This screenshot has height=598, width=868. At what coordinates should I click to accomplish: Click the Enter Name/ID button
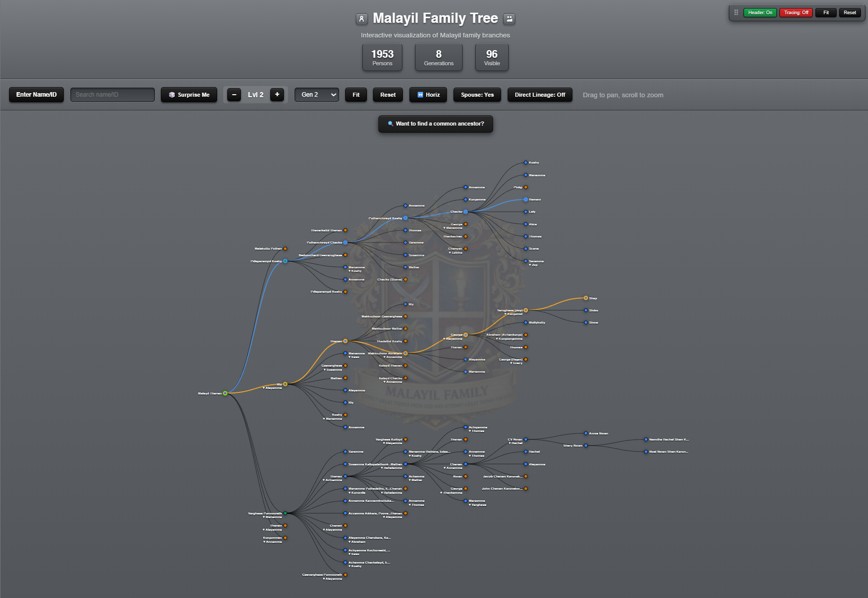pos(36,94)
